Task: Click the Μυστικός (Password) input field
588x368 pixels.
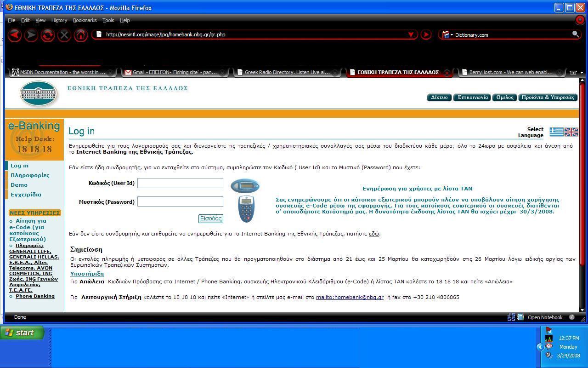Action: 180,201
